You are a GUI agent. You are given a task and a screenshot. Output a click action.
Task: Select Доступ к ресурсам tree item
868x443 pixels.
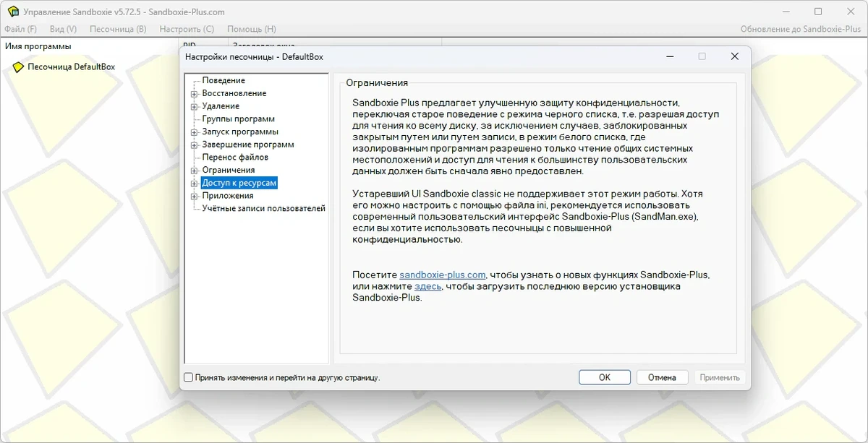(239, 184)
